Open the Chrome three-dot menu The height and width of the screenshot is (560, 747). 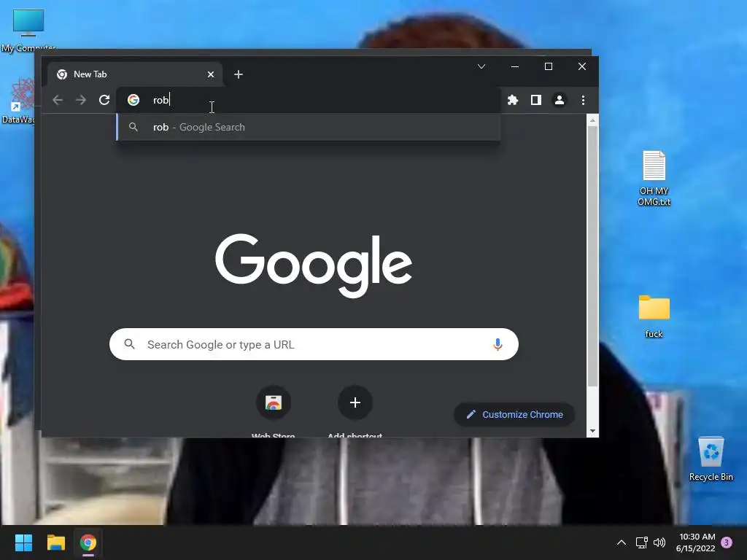583,100
